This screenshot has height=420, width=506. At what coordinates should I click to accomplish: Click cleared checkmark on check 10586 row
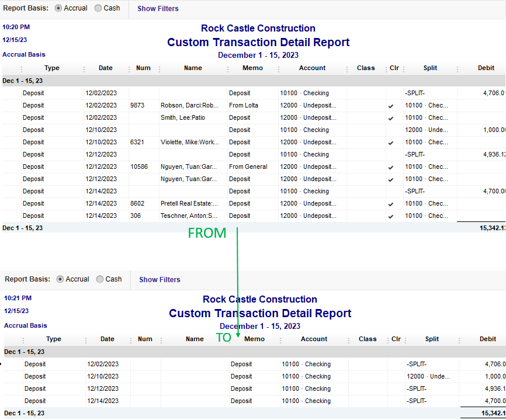(x=391, y=167)
